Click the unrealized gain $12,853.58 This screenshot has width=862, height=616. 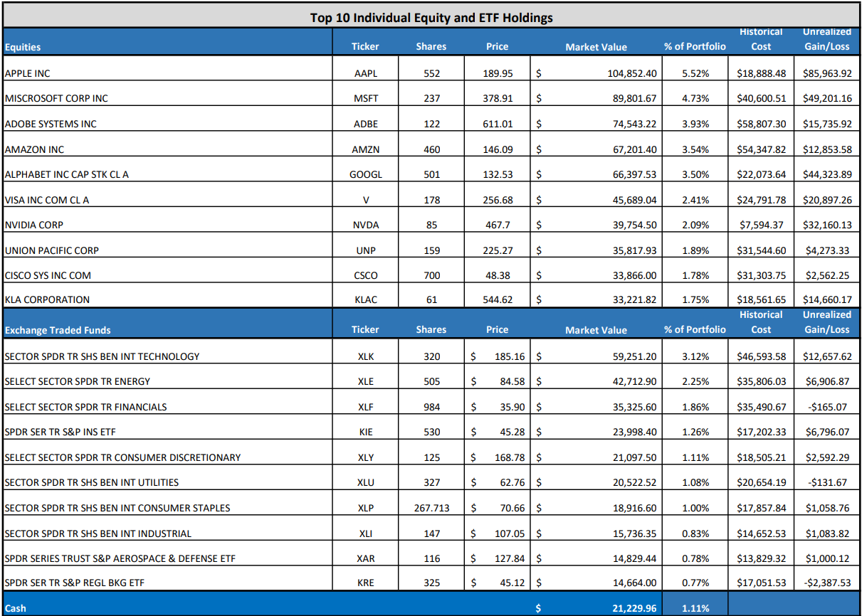click(x=827, y=149)
